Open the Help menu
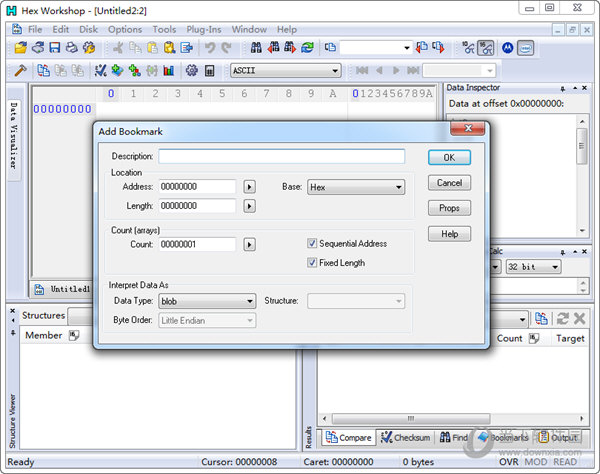The width and height of the screenshot is (600, 474). point(287,29)
